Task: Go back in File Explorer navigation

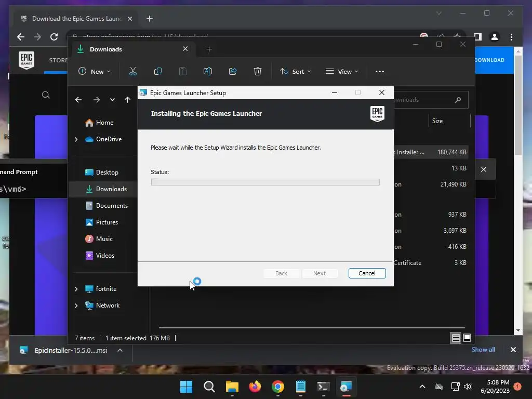Action: click(x=78, y=100)
